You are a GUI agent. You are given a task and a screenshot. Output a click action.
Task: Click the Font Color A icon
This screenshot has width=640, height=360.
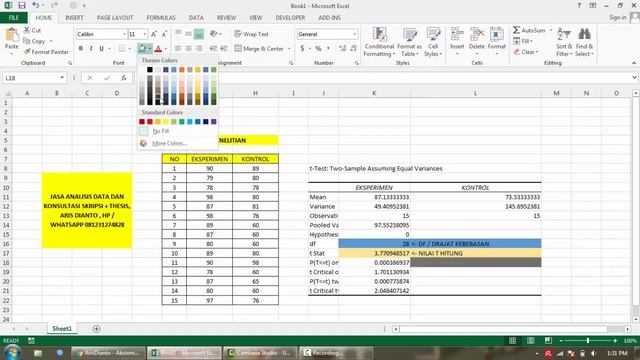[x=158, y=49]
